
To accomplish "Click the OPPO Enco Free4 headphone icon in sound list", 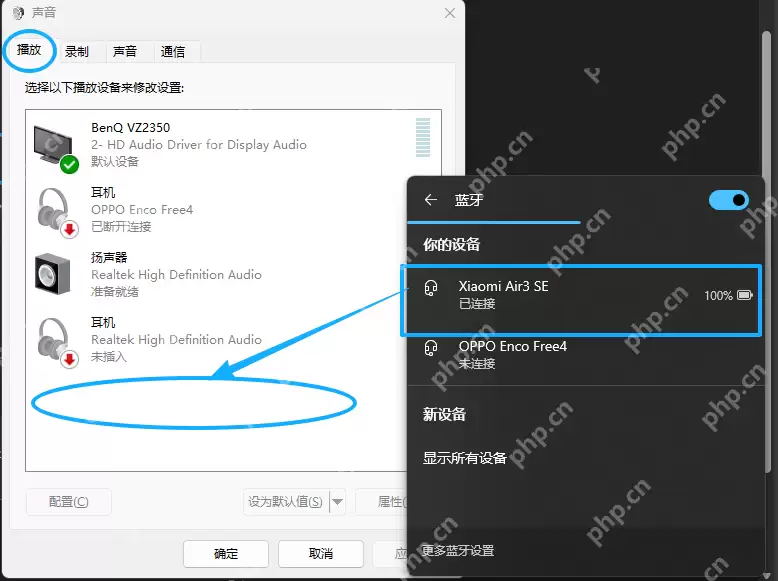I will click(x=56, y=212).
